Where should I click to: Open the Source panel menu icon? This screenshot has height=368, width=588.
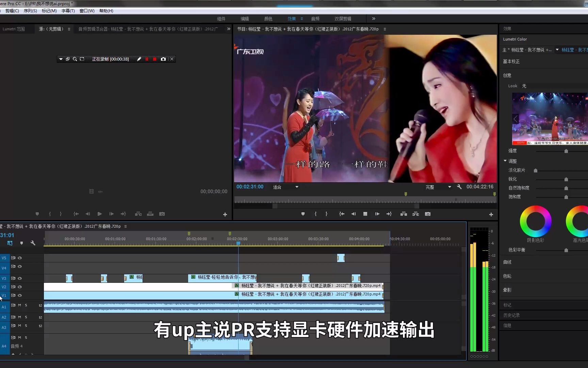click(69, 29)
